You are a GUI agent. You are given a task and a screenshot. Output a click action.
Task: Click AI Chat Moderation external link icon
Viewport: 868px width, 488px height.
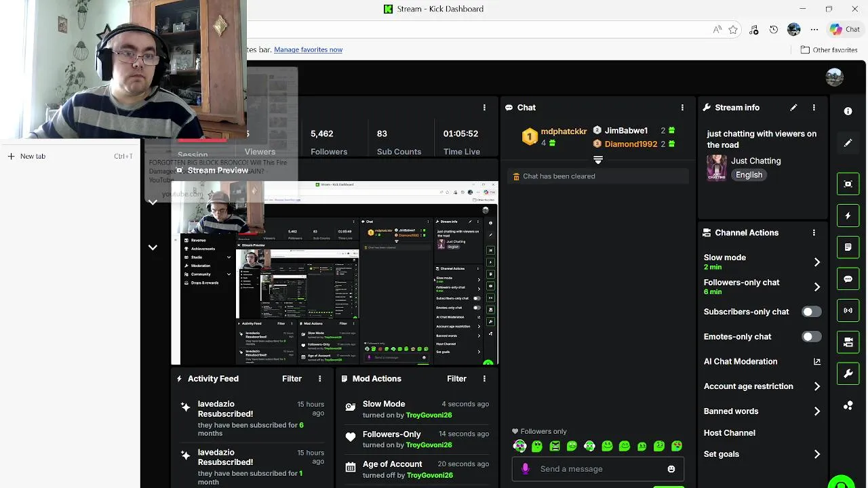click(x=817, y=362)
